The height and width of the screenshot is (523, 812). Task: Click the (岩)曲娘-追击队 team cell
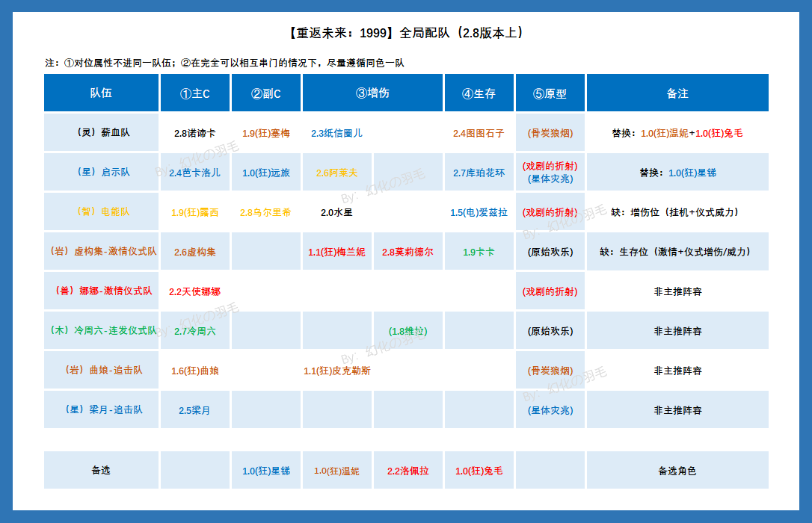coord(101,370)
